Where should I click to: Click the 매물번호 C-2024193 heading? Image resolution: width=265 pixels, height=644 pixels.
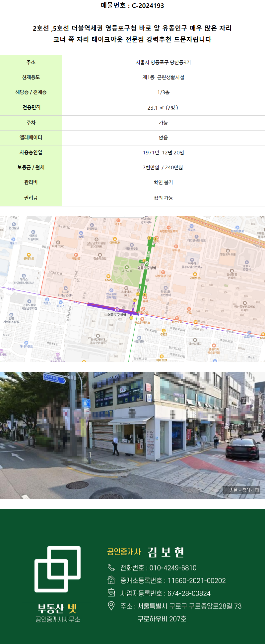pyautogui.click(x=132, y=6)
